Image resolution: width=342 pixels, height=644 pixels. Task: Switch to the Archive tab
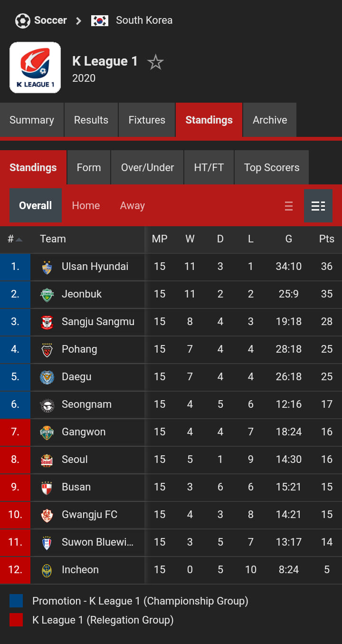(x=270, y=120)
